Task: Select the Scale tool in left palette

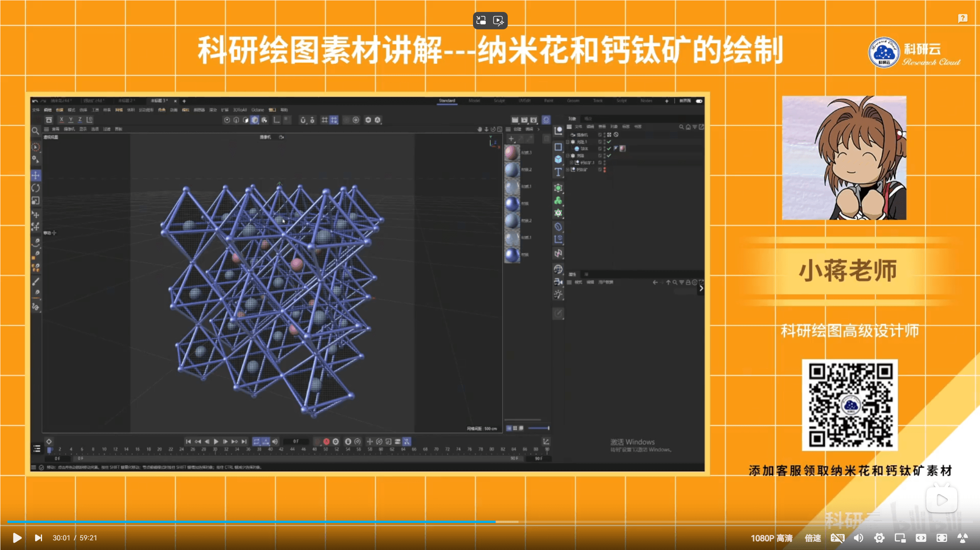Action: point(35,201)
